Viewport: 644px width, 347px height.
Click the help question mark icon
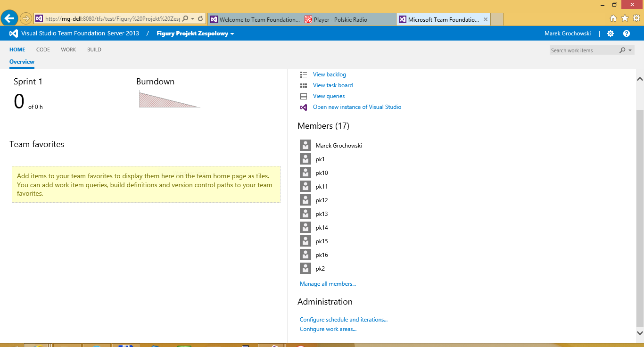pos(626,33)
